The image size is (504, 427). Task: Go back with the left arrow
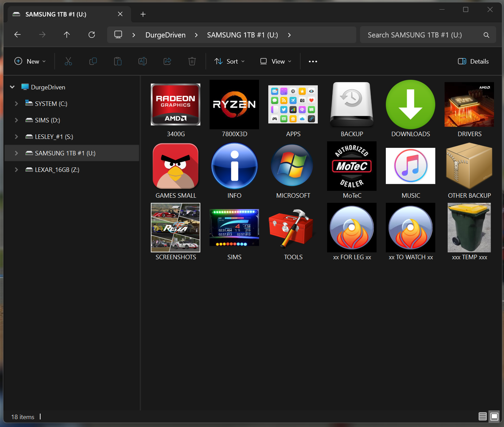(18, 35)
